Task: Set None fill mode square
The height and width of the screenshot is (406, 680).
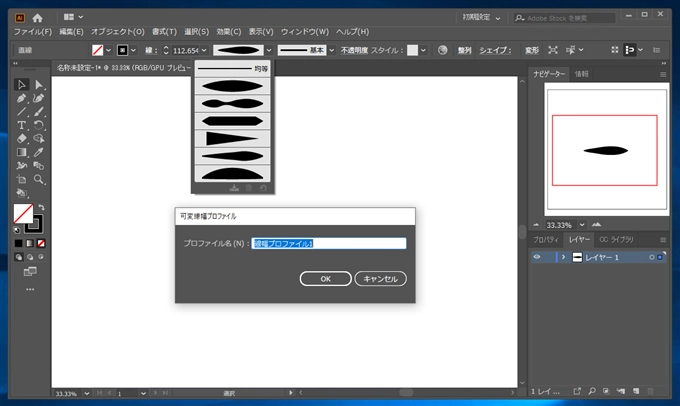Action: 41,243
